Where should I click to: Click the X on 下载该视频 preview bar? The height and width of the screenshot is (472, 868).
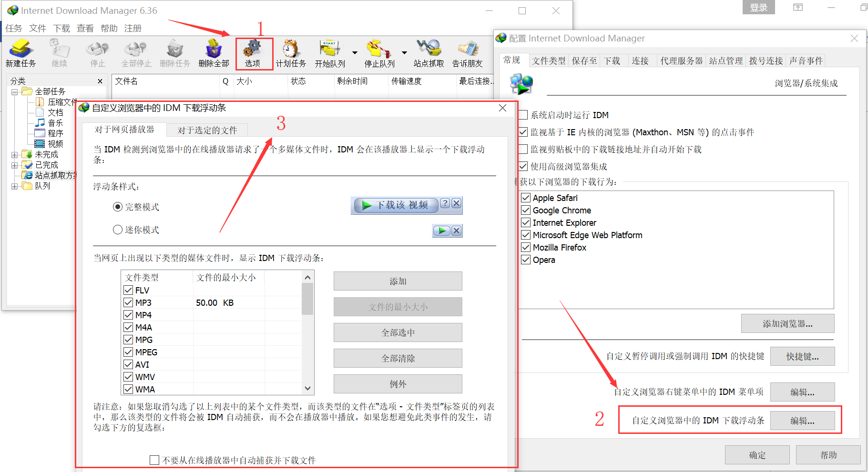tap(456, 203)
